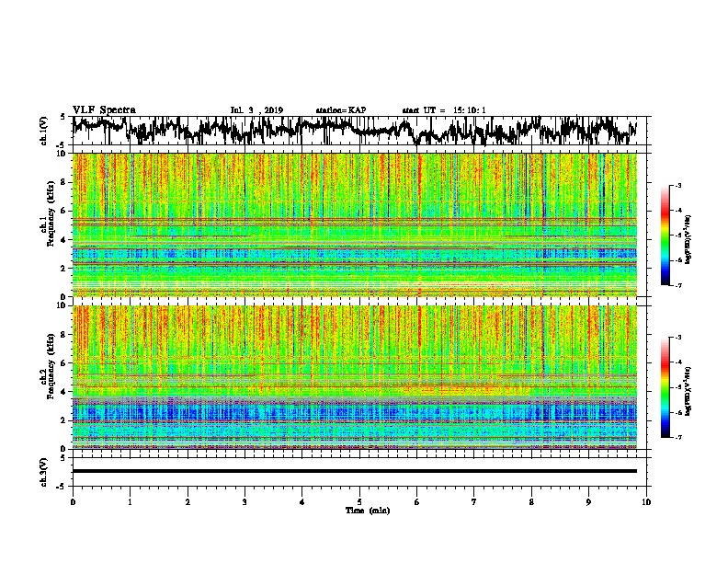Screen dimensions: 728x563
Task: Click the "-3" label on ch.2 color bar
Action: click(x=678, y=338)
